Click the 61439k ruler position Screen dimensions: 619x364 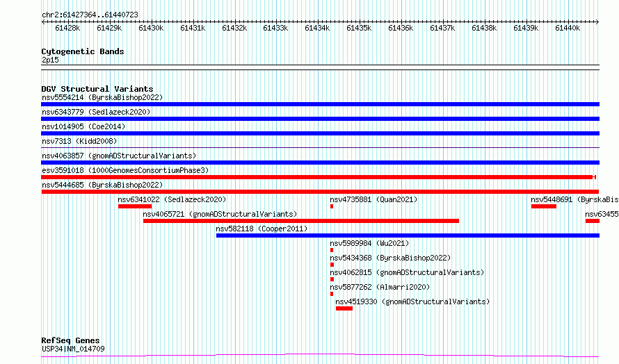click(526, 28)
